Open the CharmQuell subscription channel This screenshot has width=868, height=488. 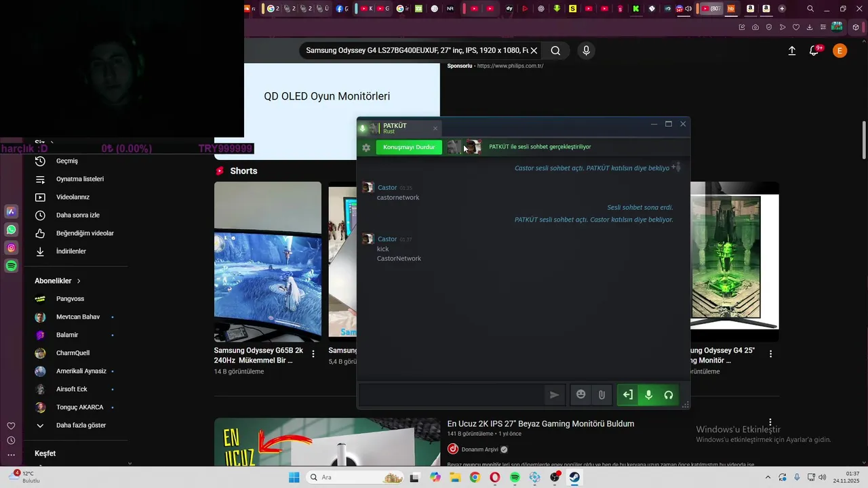pos(73,353)
